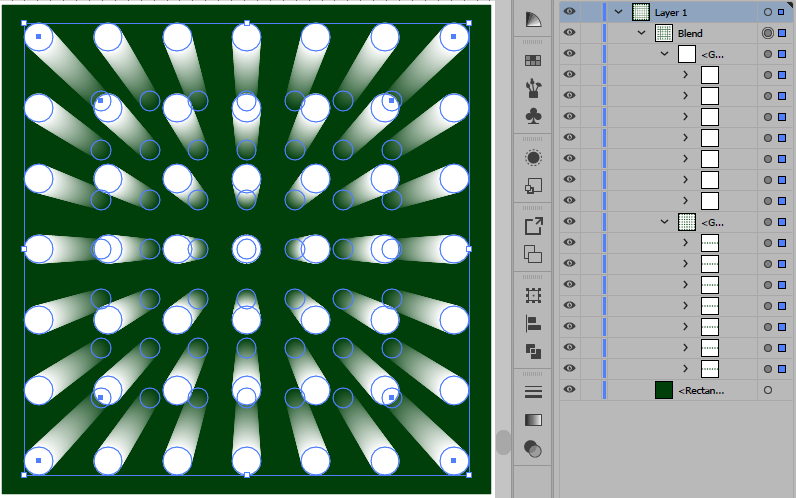Collapse Layer 1 with its chevron
796x498 pixels.
(618, 12)
